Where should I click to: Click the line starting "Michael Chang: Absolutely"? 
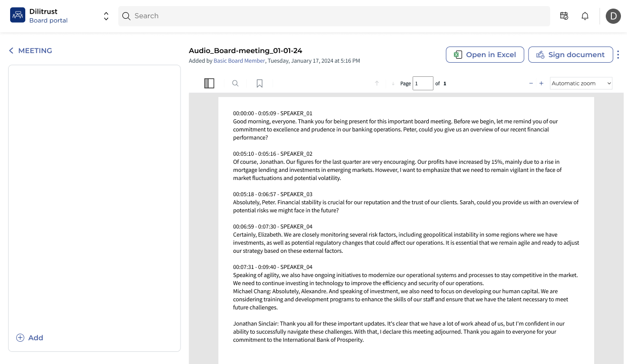(395, 291)
